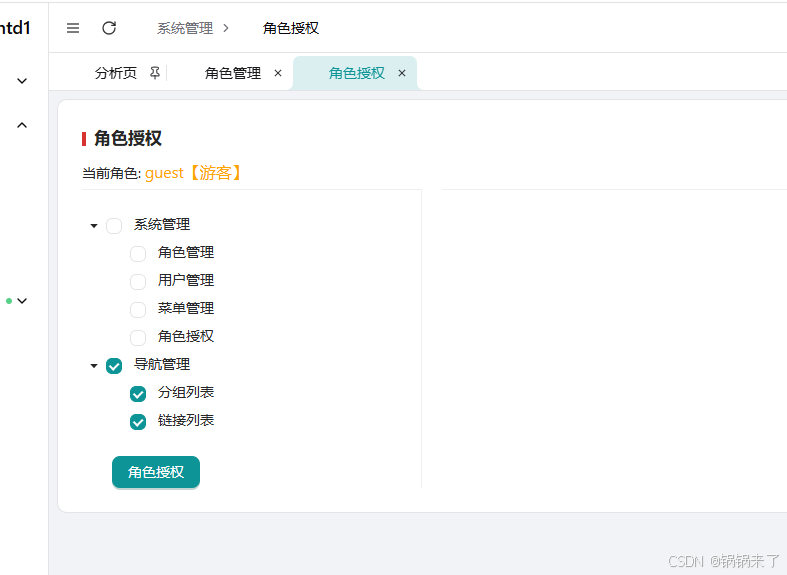787x575 pixels.
Task: Select the 导航管理 tree label
Action: coord(162,364)
